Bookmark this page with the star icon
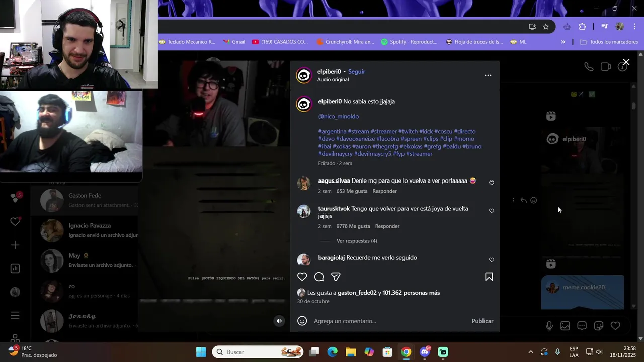 click(x=546, y=27)
